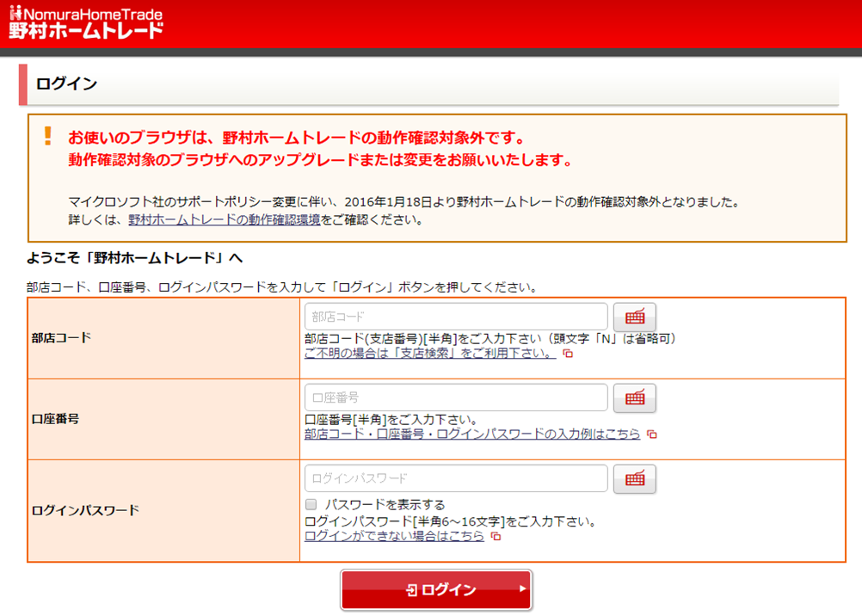Viewport: 862px width, 616px height.
Task: Click the ログインパスワード row label
Action: (85, 510)
